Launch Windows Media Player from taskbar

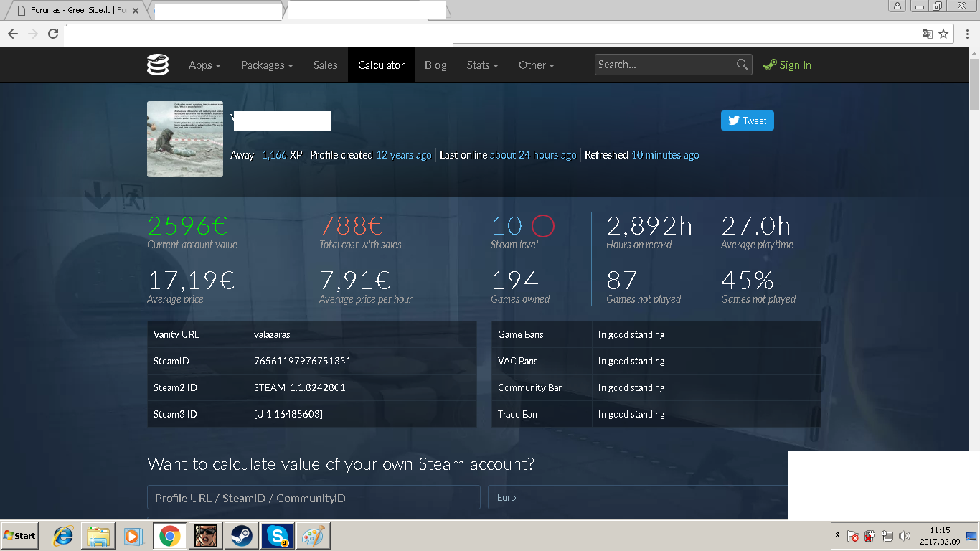133,535
